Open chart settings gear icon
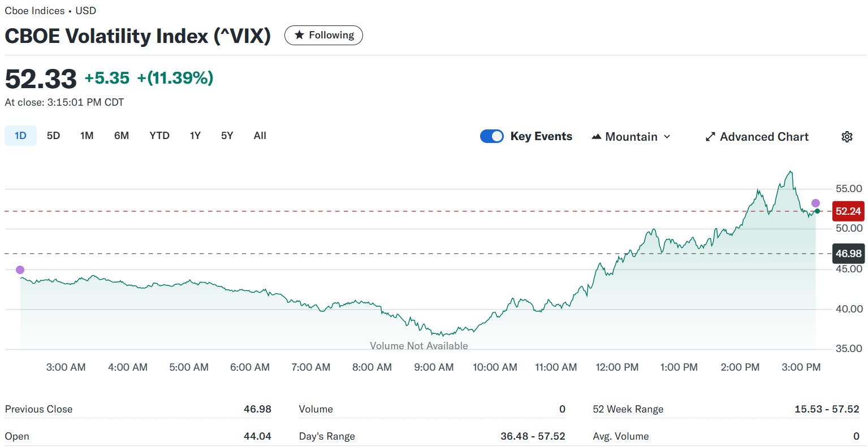Image resolution: width=868 pixels, height=447 pixels. tap(847, 137)
